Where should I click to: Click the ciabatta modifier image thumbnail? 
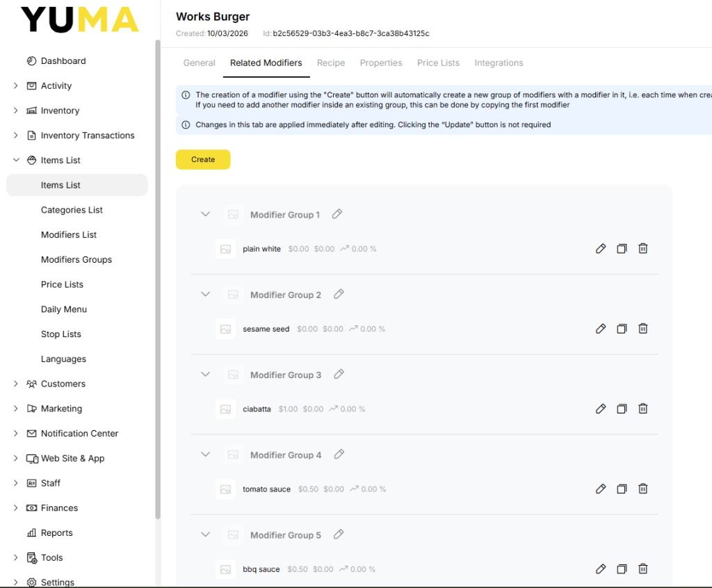[x=225, y=409]
